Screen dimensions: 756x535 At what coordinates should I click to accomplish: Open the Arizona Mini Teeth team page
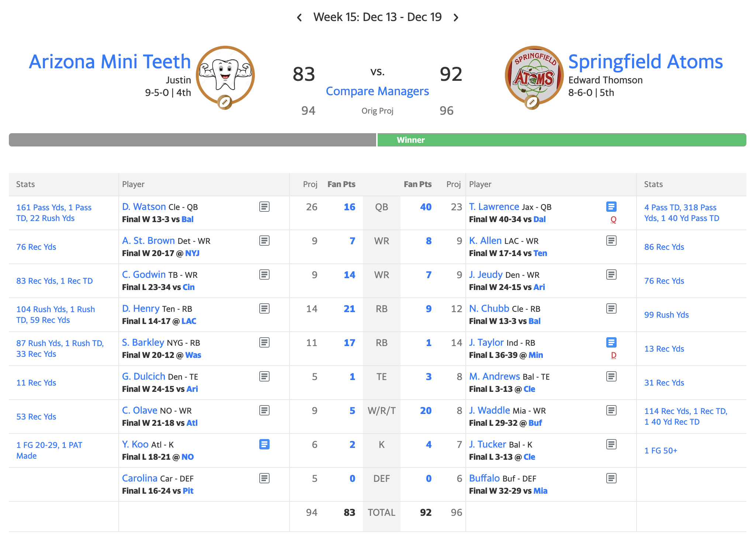[x=110, y=62]
